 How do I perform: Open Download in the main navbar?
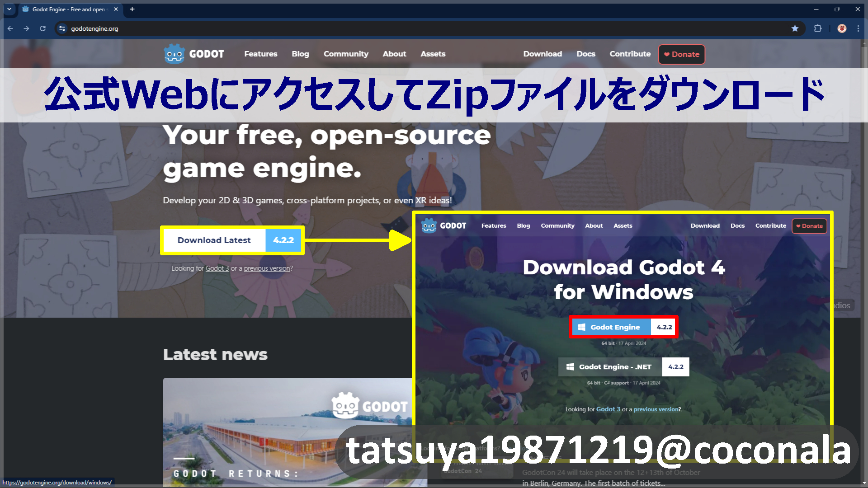[x=542, y=54]
